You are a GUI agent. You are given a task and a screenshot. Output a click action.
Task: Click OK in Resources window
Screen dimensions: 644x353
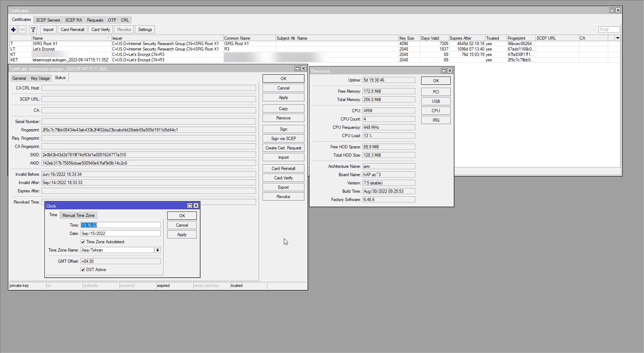[x=436, y=81]
